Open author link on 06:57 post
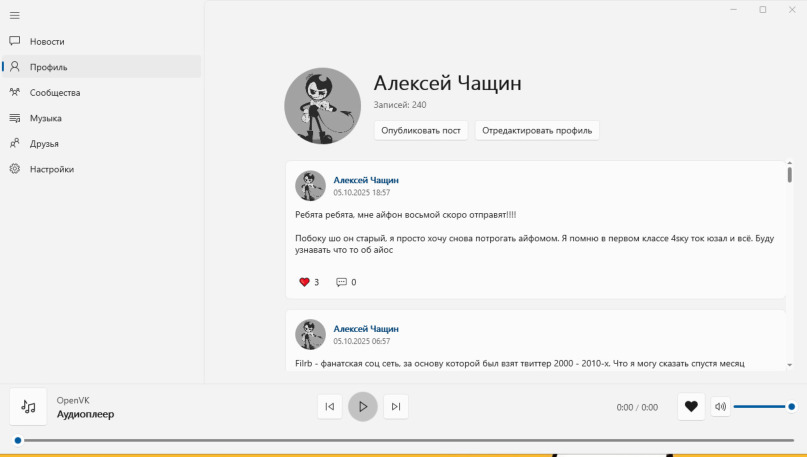807x457 pixels. point(366,329)
